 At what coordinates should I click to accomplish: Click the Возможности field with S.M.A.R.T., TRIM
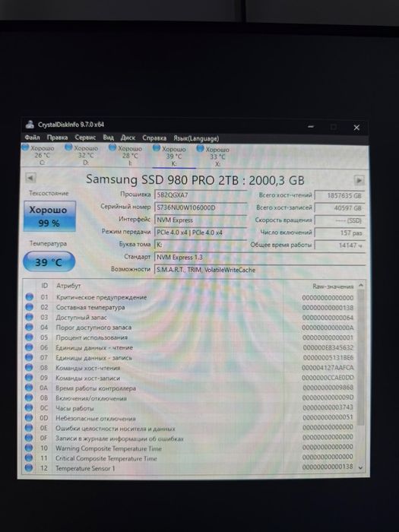tap(260, 270)
